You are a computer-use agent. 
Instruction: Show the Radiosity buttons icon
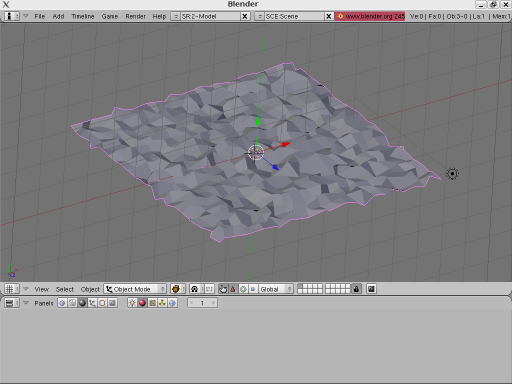pos(162,303)
